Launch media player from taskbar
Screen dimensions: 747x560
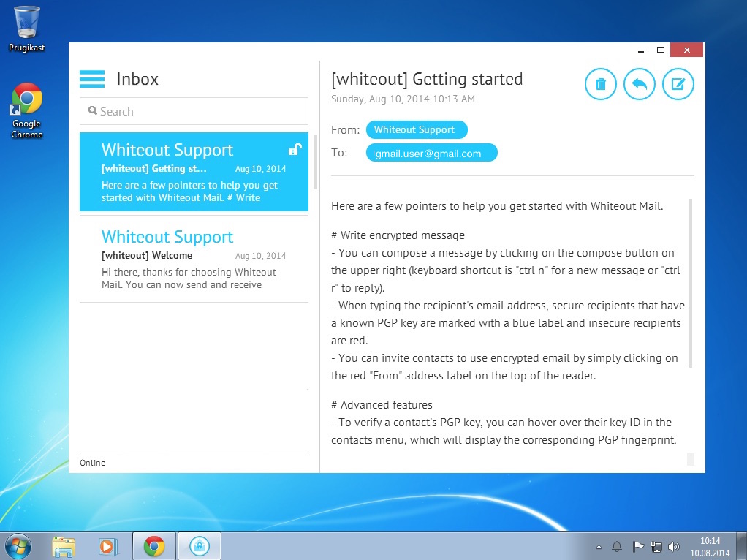coord(107,547)
